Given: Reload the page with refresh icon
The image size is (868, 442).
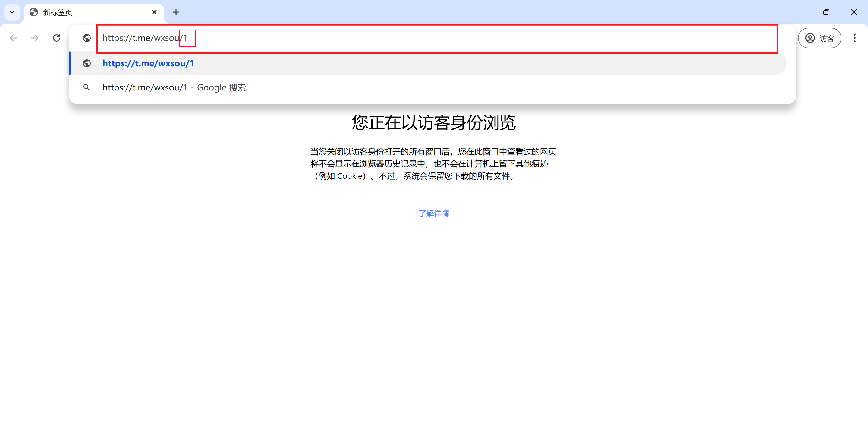Looking at the screenshot, I should pos(57,38).
